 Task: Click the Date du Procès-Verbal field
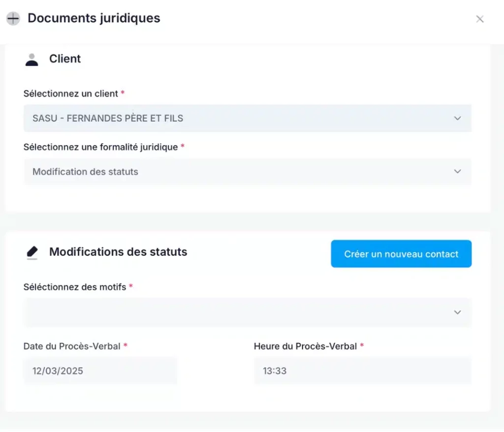pyautogui.click(x=100, y=370)
